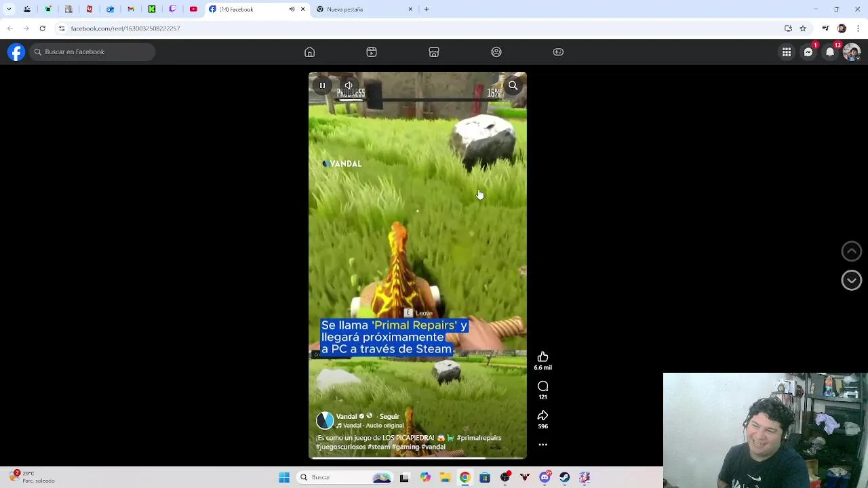Seek in the reel progress bar
This screenshot has width=868, height=488.
[418, 458]
